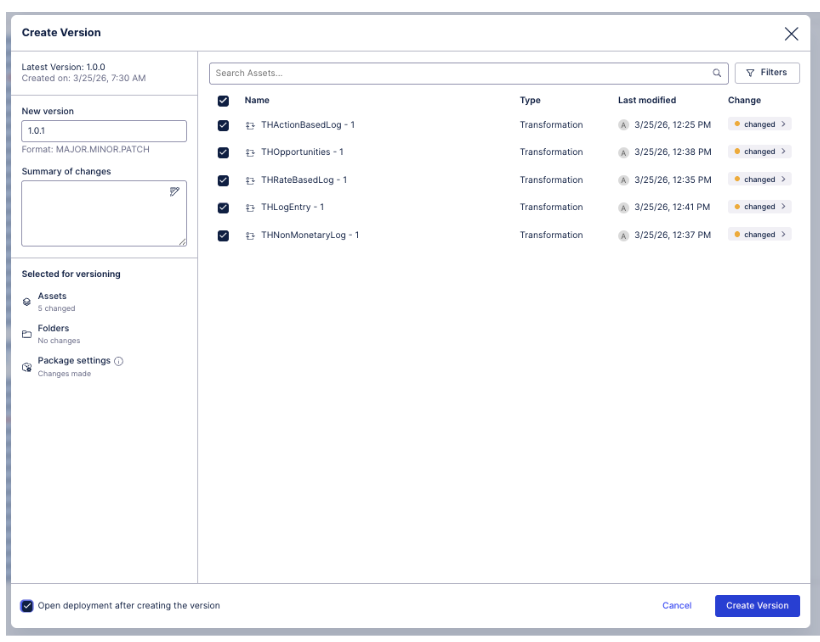Click the Cancel link

[x=677, y=606]
